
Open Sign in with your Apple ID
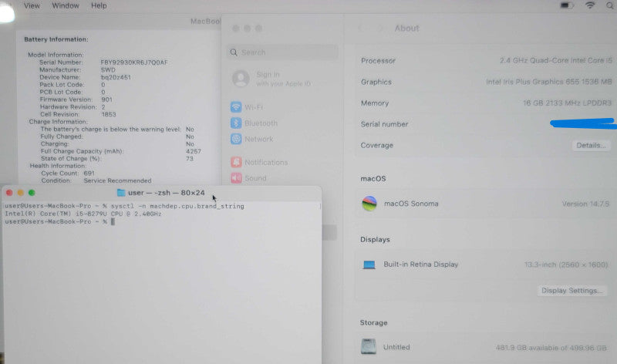(283, 79)
